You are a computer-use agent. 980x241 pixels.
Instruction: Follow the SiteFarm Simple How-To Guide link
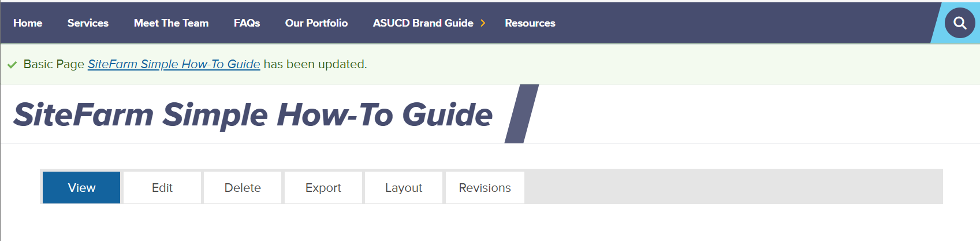pyautogui.click(x=174, y=64)
